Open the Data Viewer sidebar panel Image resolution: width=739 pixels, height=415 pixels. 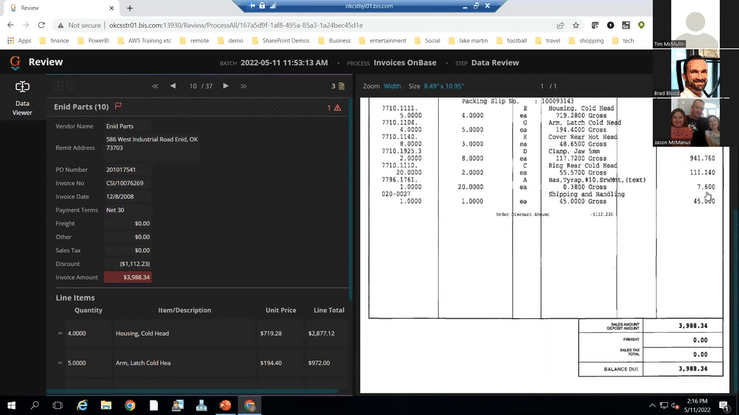pyautogui.click(x=22, y=98)
